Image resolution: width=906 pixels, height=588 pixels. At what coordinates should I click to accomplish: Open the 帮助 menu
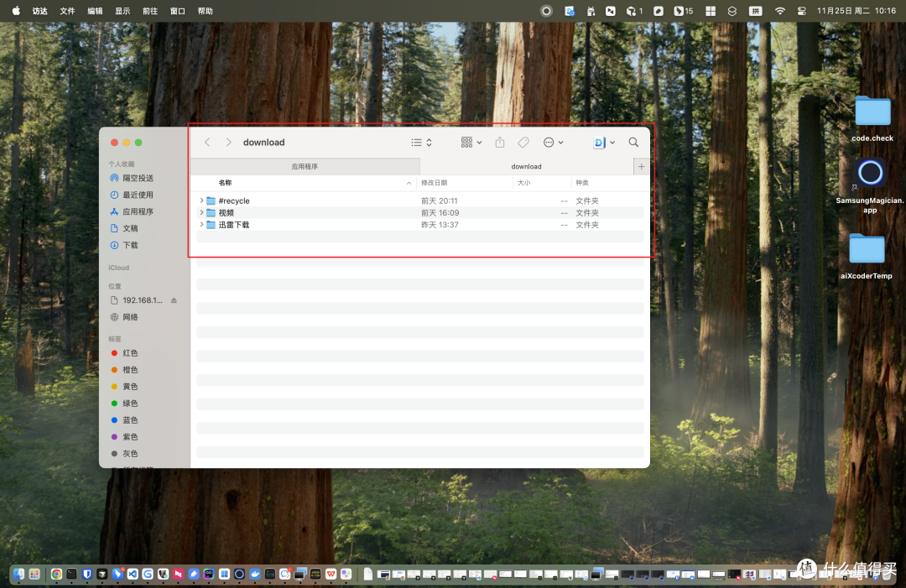pyautogui.click(x=206, y=10)
